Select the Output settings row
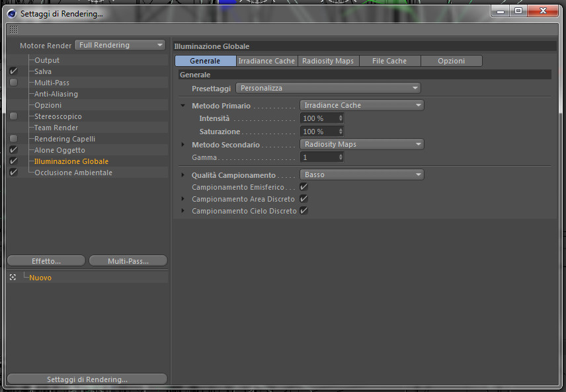 tap(87, 60)
